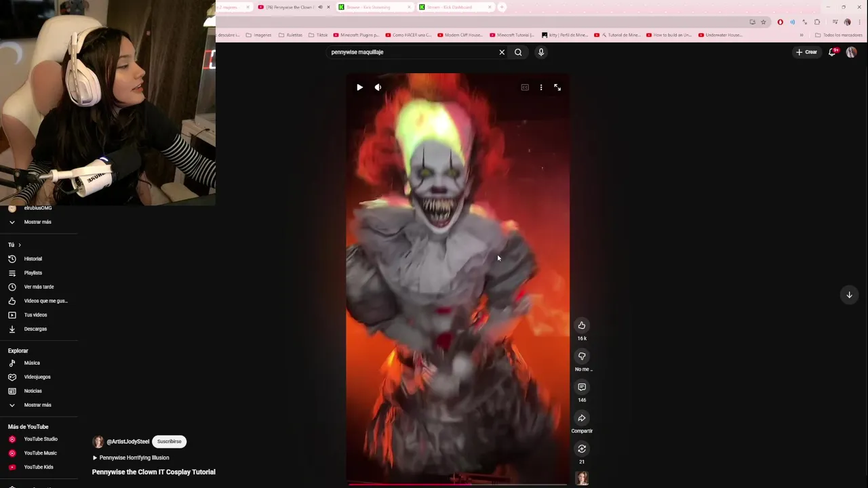Open a new browser tab

(x=502, y=7)
